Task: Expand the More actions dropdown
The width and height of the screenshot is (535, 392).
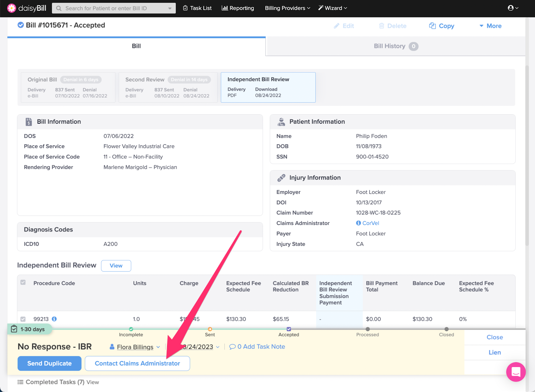Action: point(490,26)
